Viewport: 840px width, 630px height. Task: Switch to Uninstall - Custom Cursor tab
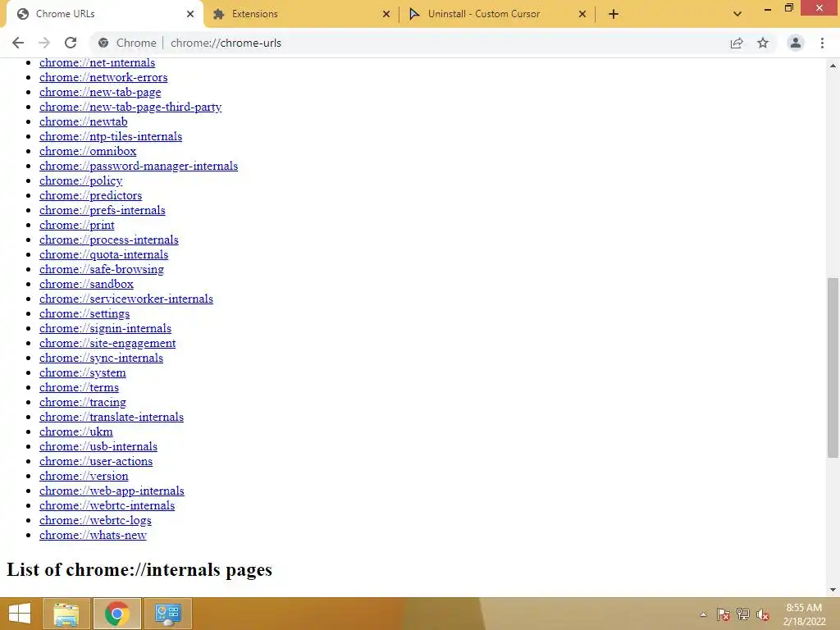(x=498, y=14)
